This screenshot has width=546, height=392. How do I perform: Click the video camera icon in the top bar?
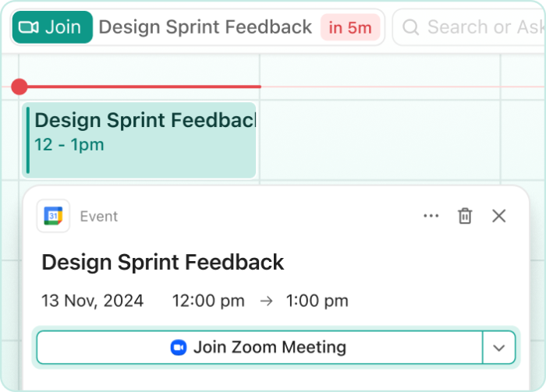pos(29,27)
